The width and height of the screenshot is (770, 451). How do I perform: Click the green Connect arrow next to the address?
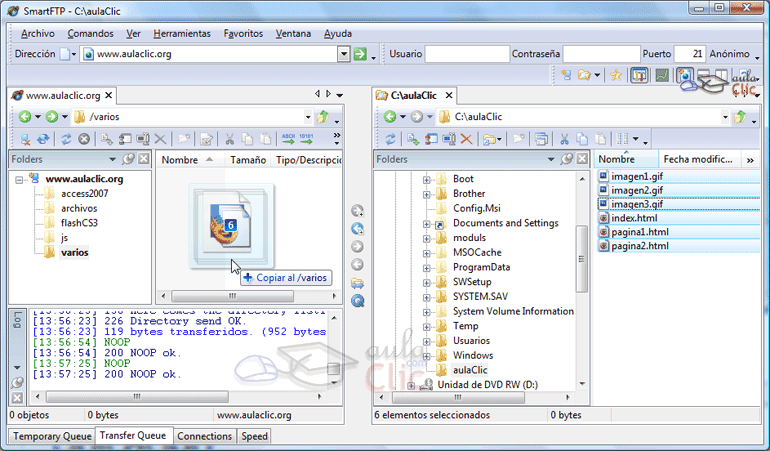(360, 54)
